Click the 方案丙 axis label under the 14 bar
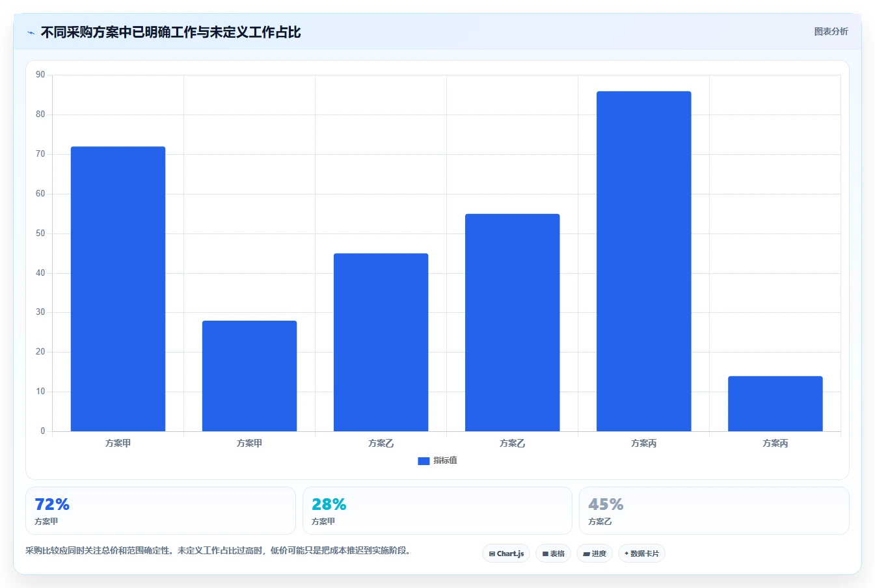Screen dimensions: 875x588 (x=775, y=444)
